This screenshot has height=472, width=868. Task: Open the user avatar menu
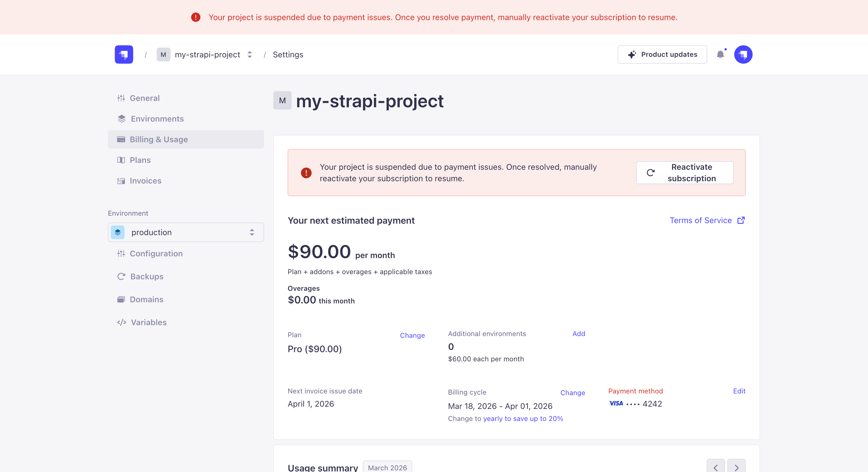point(743,54)
